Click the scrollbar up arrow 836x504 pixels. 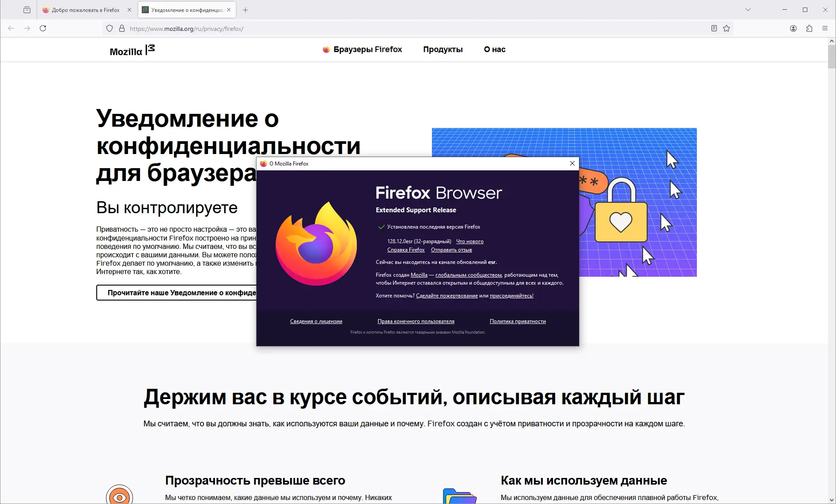[832, 41]
